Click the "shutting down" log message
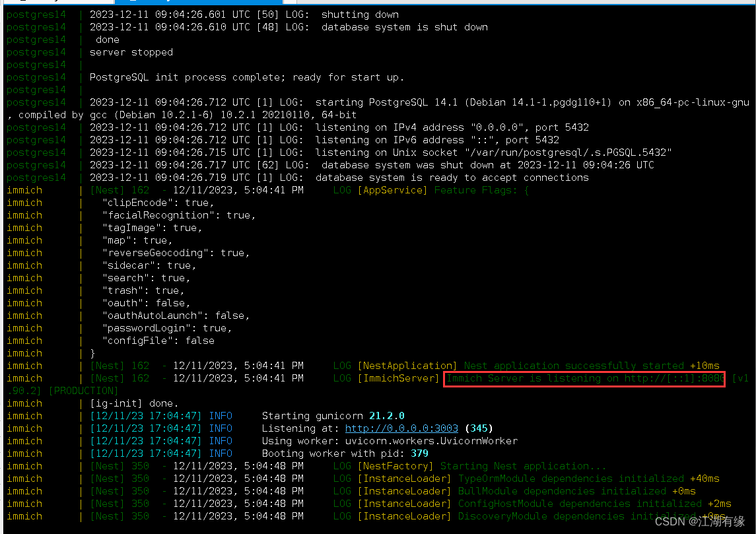Viewport: 756px width, 534px height. tap(360, 15)
